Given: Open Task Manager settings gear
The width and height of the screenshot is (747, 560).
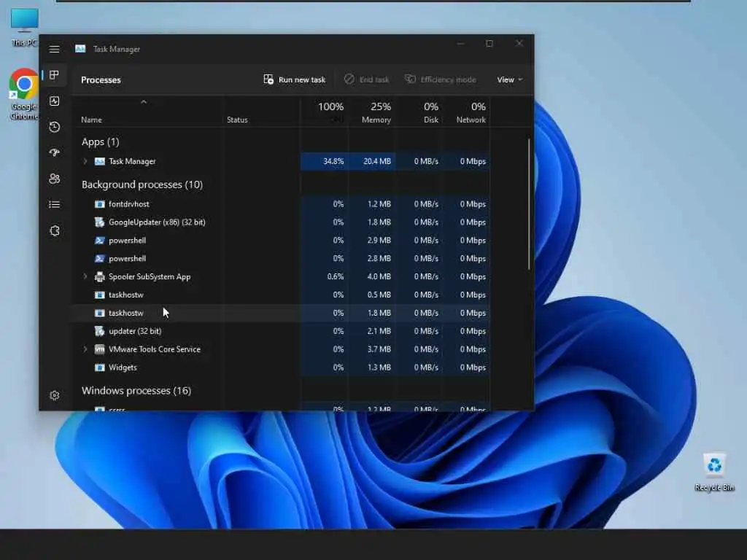Looking at the screenshot, I should [x=54, y=395].
